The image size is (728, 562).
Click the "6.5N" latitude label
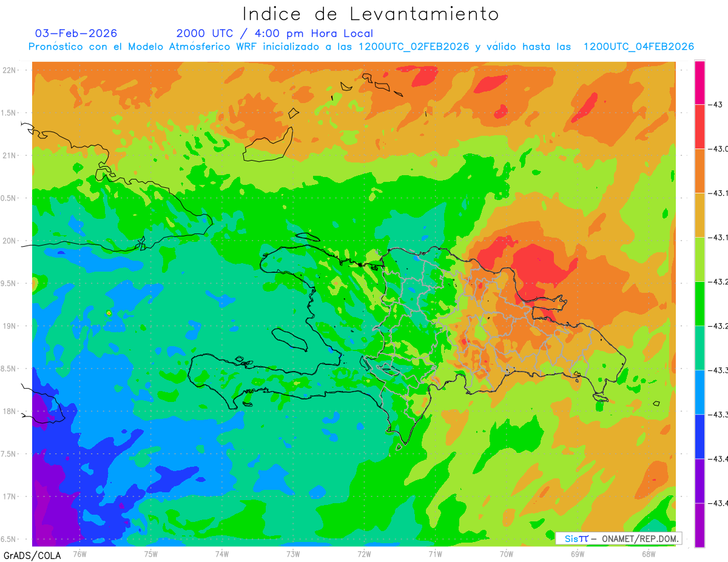click(x=9, y=540)
